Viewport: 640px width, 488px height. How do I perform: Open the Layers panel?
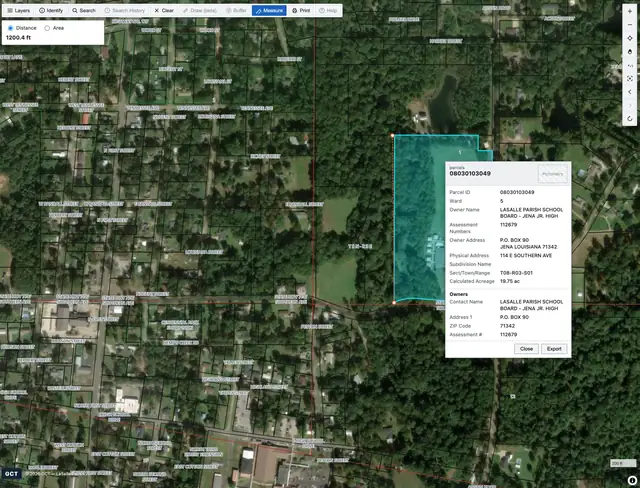click(x=19, y=11)
